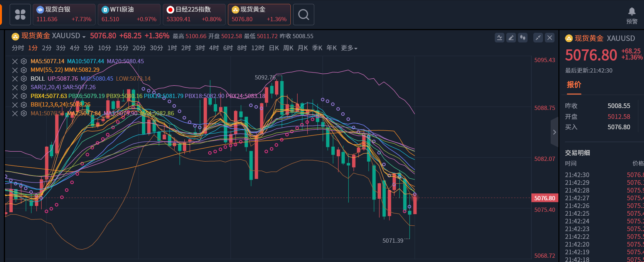
Task: Expand the 更多 timeframe dropdown
Action: (x=349, y=48)
